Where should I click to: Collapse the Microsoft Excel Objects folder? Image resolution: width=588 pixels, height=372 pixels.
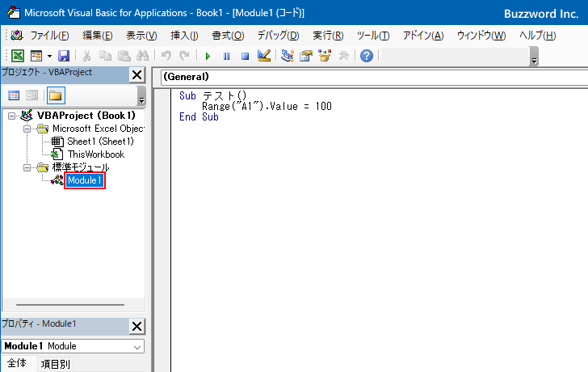[27, 129]
